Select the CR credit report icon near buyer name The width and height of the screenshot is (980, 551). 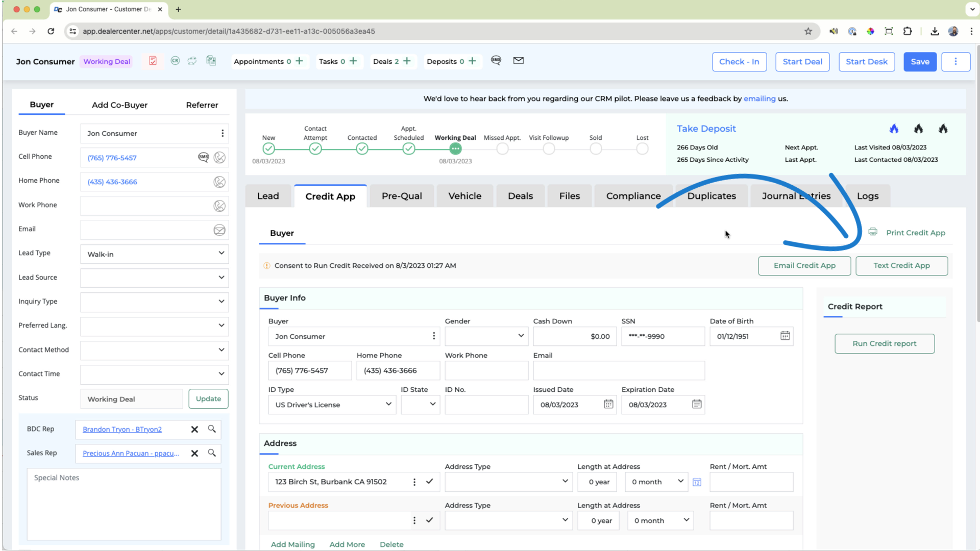[175, 60]
